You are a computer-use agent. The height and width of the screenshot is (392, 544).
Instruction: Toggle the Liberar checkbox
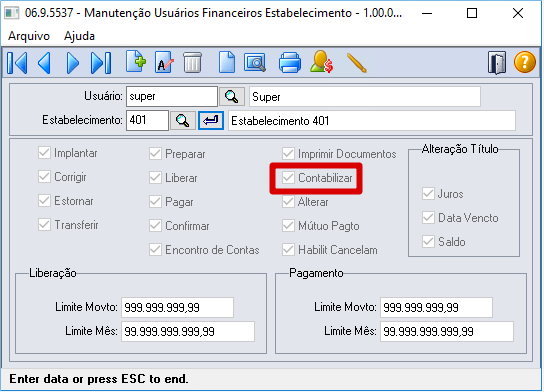click(155, 178)
